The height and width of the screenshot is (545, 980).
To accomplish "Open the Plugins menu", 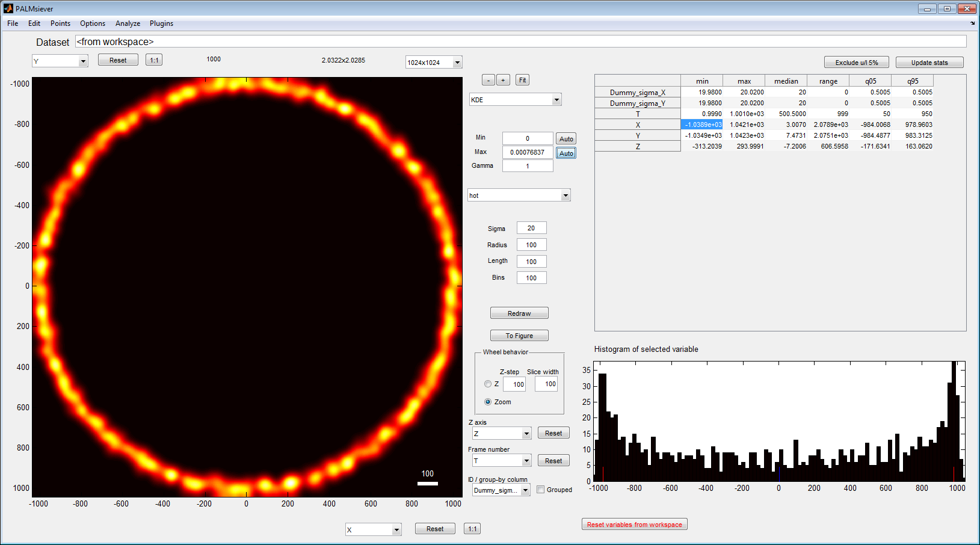I will coord(161,23).
